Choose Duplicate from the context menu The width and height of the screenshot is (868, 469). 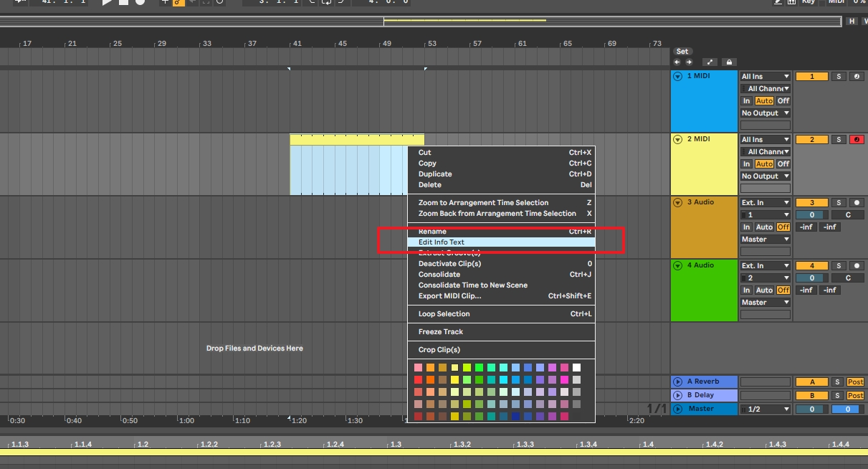[502, 174]
